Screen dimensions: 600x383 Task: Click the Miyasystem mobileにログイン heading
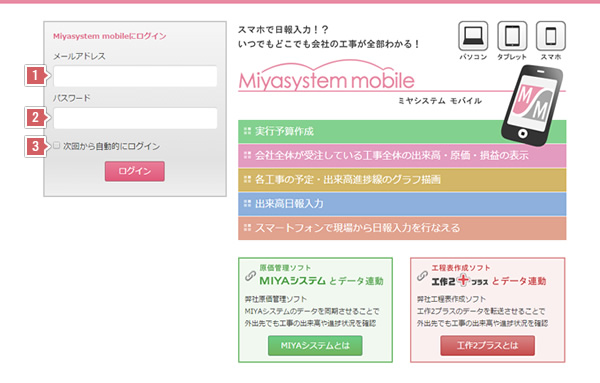[109, 36]
